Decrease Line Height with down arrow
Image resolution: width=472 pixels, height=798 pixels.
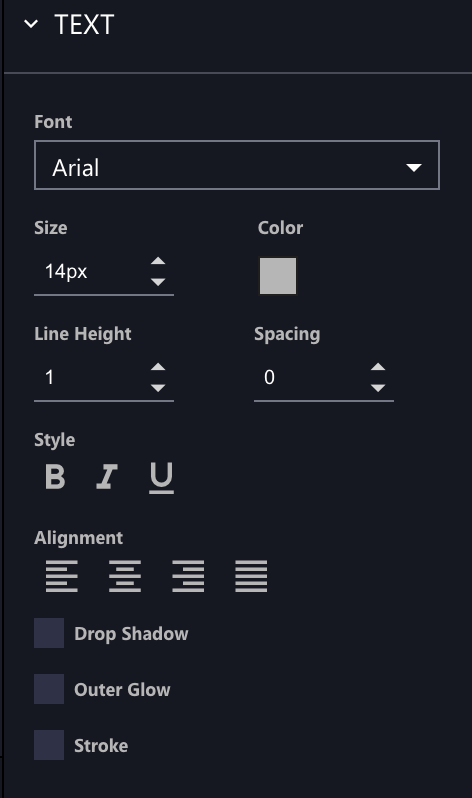tap(158, 388)
